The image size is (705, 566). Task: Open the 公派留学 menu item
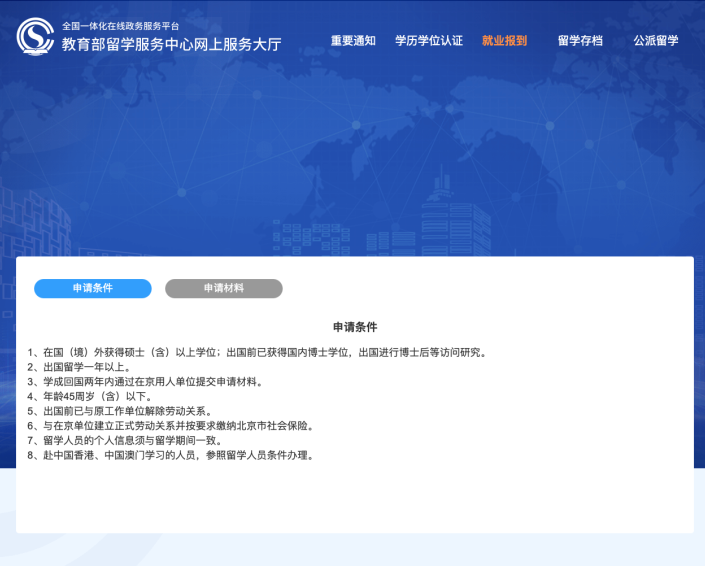pos(656,41)
